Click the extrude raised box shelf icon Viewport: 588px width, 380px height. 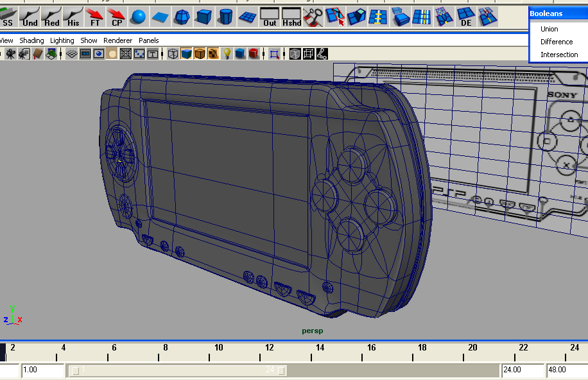click(400, 17)
